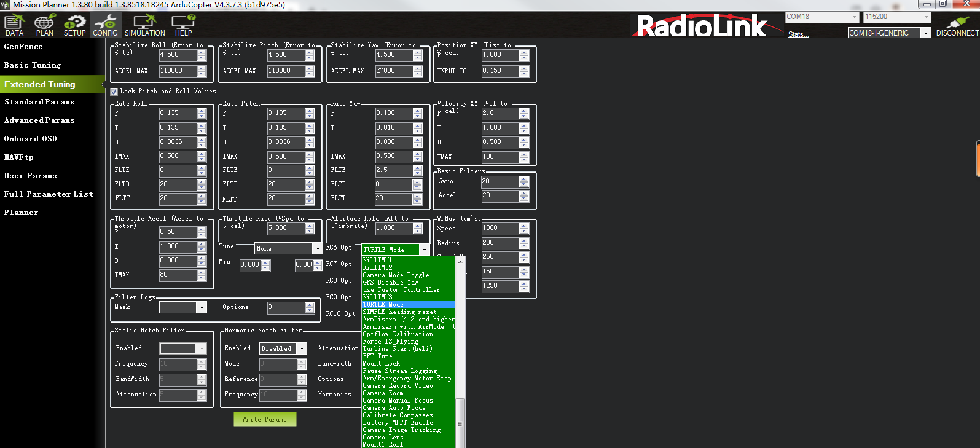Viewport: 980px width, 448px height.
Task: Open the Stats link
Action: click(798, 34)
